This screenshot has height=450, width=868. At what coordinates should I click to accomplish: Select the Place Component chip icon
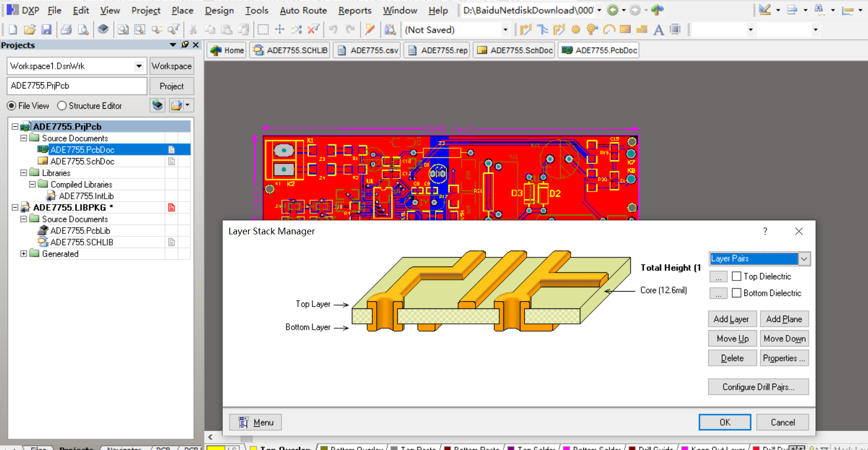tap(675, 30)
